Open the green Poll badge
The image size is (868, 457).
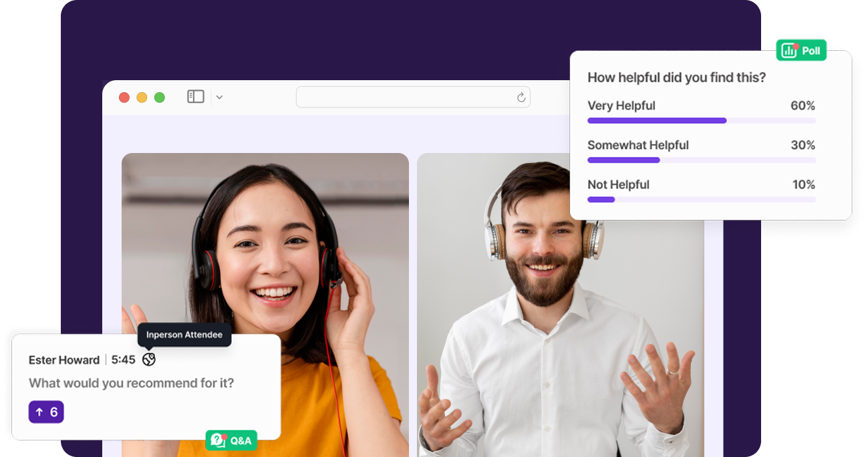click(x=801, y=51)
